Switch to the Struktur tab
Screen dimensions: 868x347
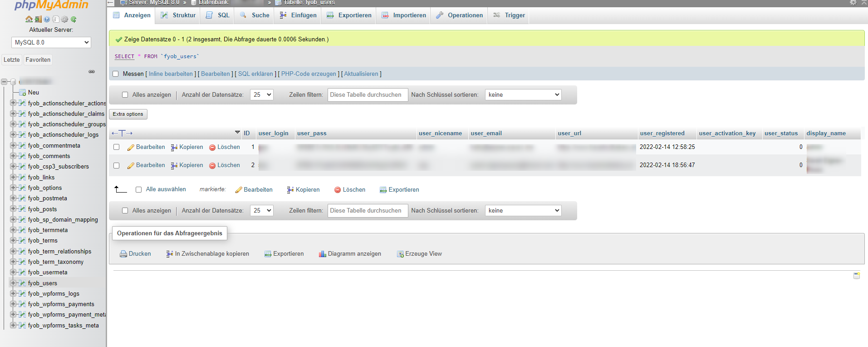[179, 15]
